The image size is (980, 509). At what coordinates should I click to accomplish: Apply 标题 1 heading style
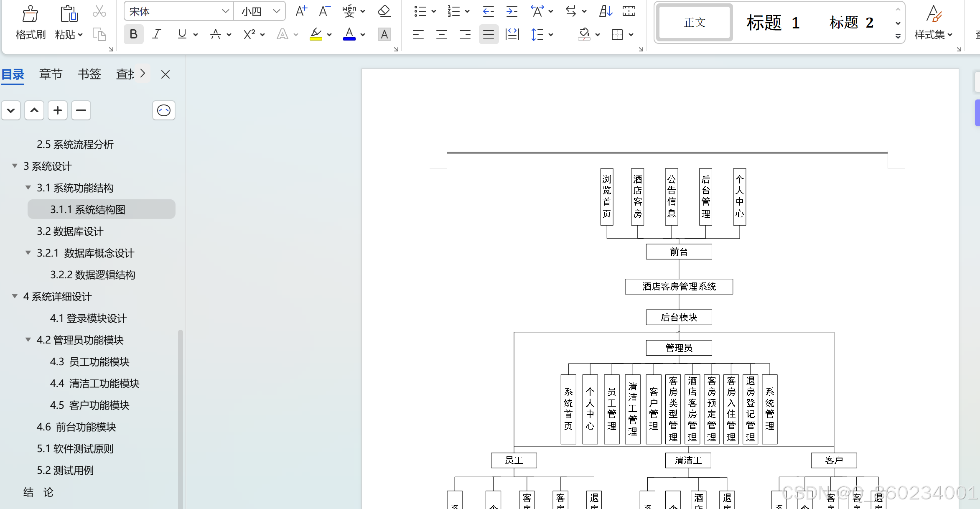point(773,23)
